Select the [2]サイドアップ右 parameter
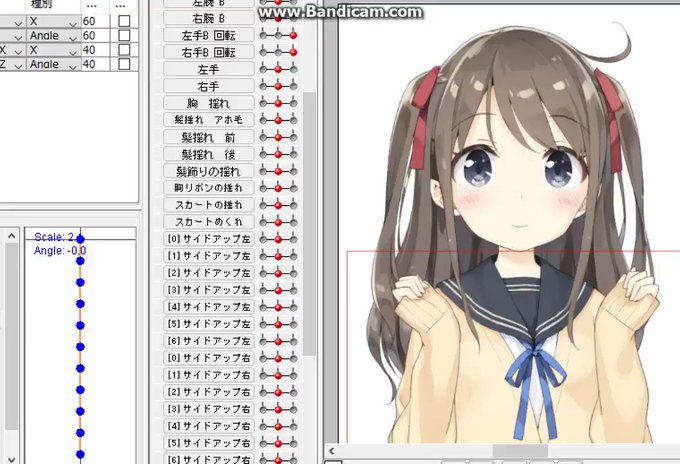The image size is (680, 464). (x=209, y=392)
